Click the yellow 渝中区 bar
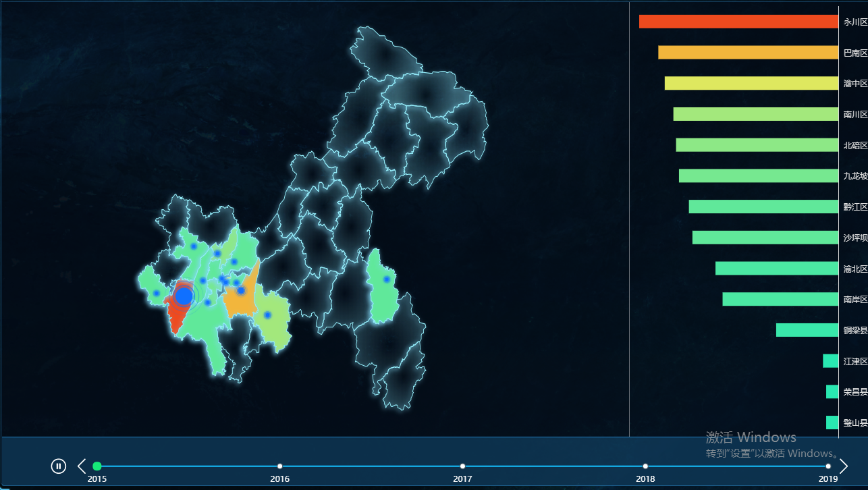Screen dimensions: 868x490 tap(751, 83)
